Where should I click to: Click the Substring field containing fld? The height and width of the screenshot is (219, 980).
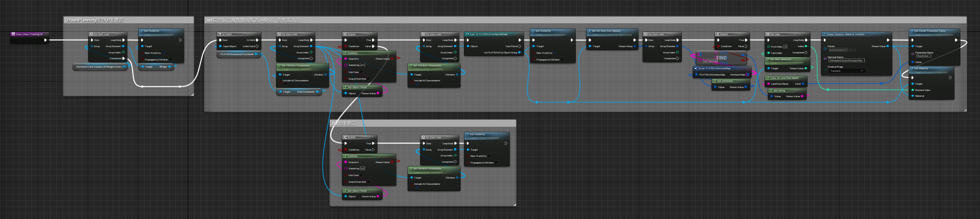pyautogui.click(x=362, y=169)
